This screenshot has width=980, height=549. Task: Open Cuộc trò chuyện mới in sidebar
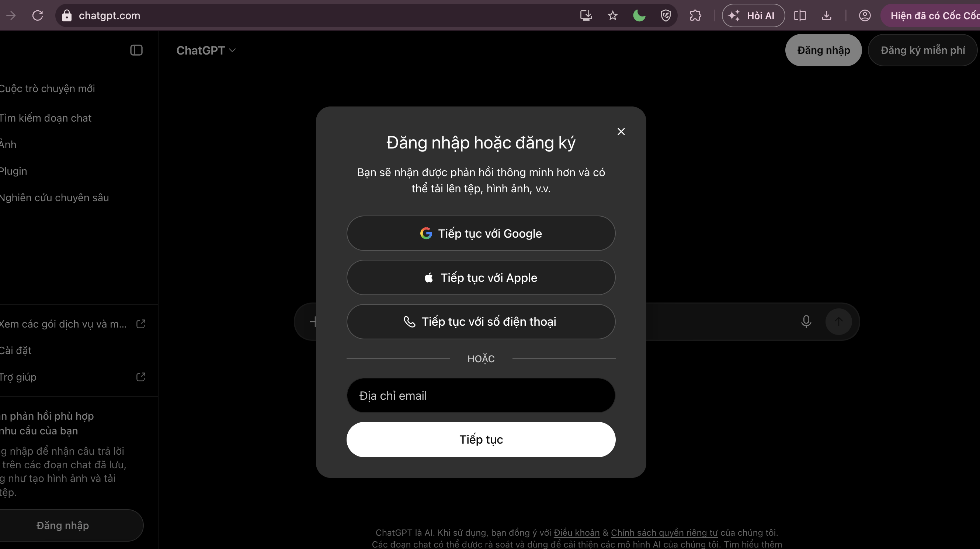click(48, 88)
